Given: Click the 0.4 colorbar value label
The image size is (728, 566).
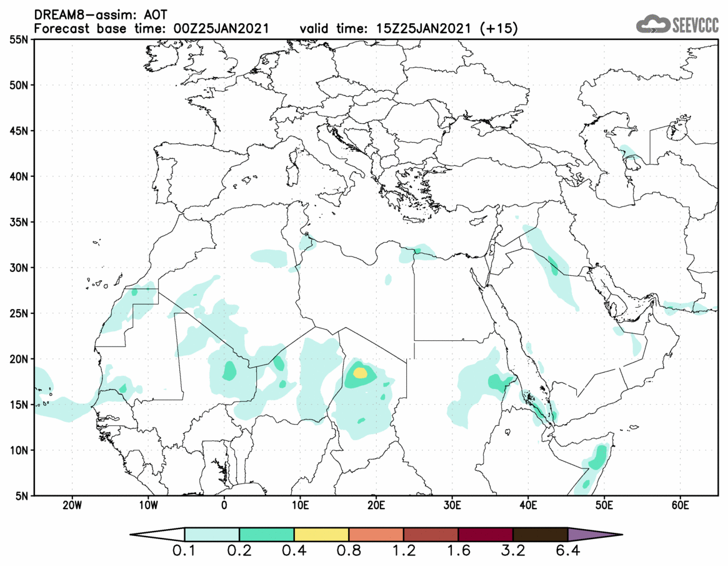Looking at the screenshot, I should tap(294, 551).
